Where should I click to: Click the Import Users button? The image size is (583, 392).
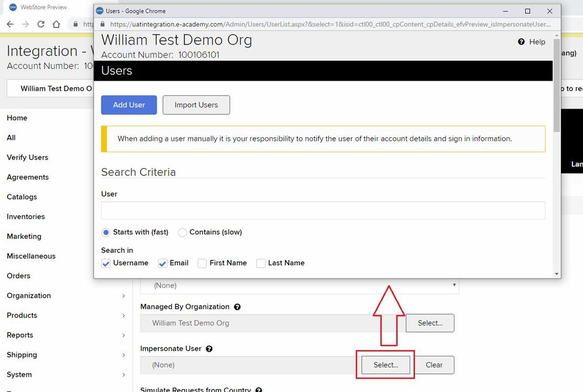[196, 105]
